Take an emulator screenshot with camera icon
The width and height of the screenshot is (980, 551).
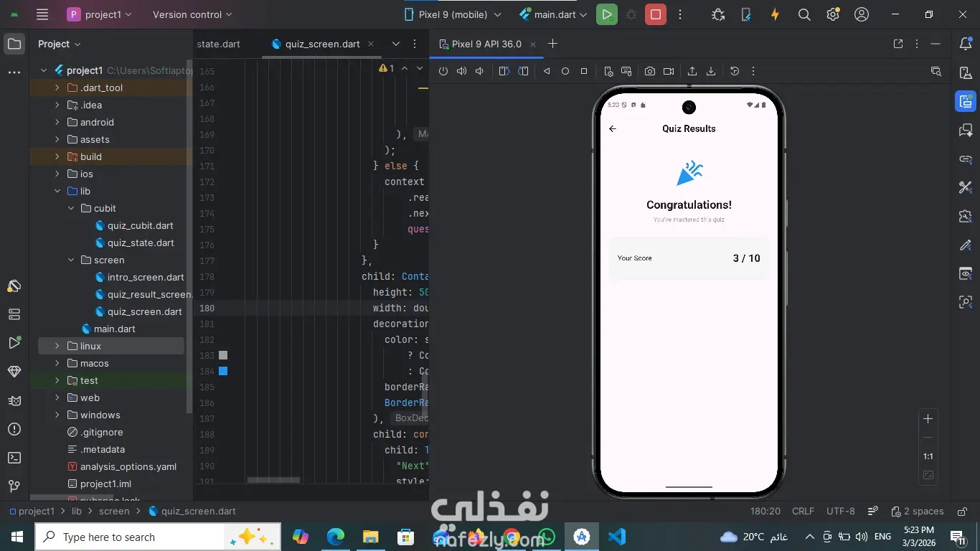pyautogui.click(x=649, y=71)
